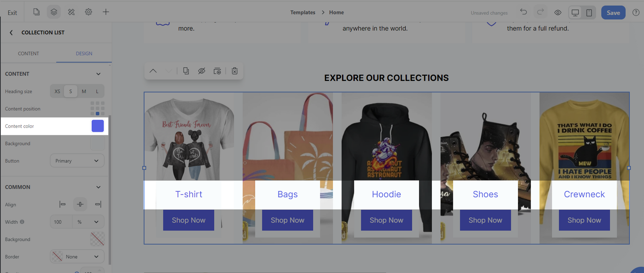Click Shop Now under T-shirt

pyautogui.click(x=188, y=220)
